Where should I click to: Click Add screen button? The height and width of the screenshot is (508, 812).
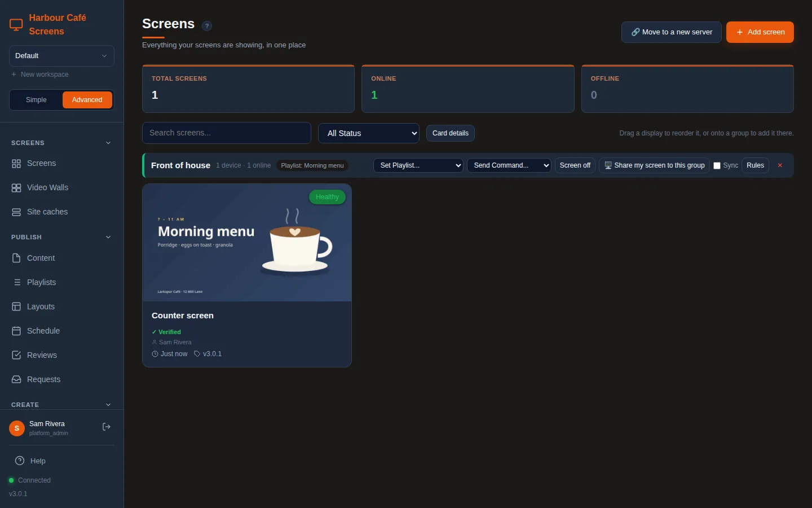(760, 32)
